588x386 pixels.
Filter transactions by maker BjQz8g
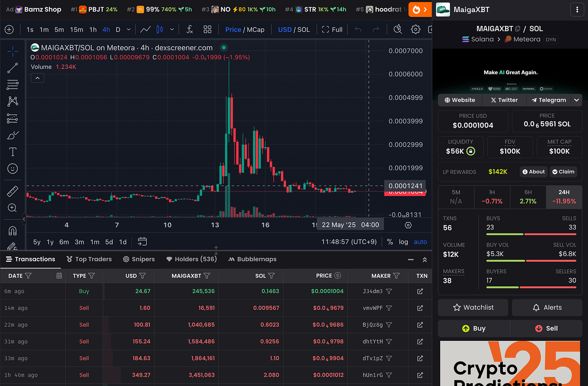(x=389, y=325)
